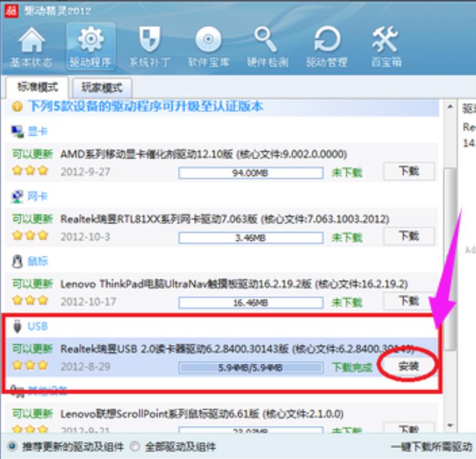Click the 驱动精灵 logo in title bar
This screenshot has height=459, width=476.
(11, 11)
